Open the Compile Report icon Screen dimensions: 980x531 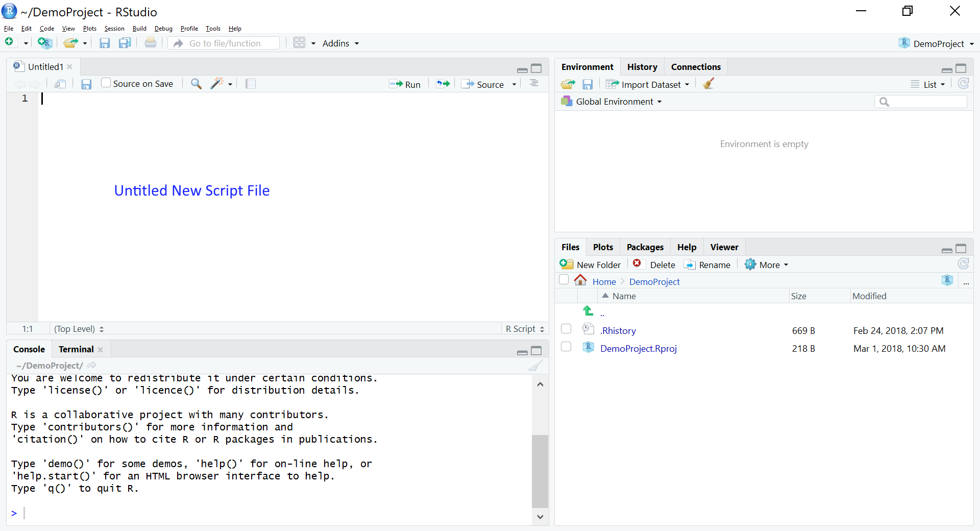pos(251,84)
